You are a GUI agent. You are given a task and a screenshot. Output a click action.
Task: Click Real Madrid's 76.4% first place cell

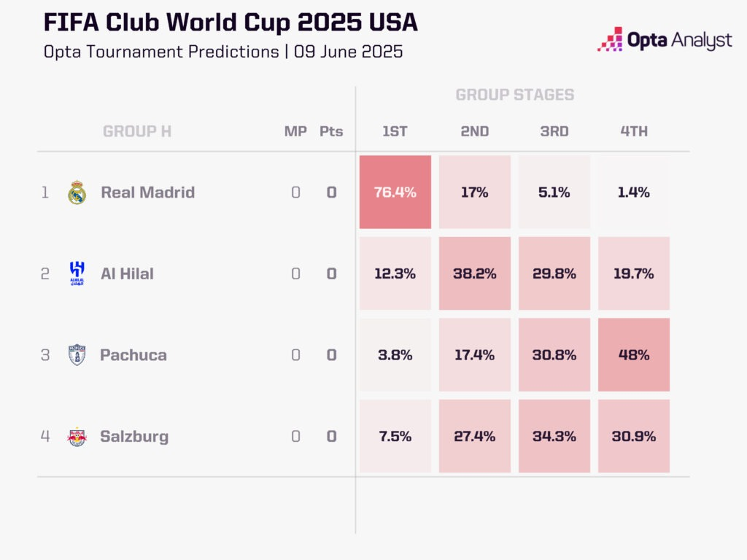pos(395,192)
